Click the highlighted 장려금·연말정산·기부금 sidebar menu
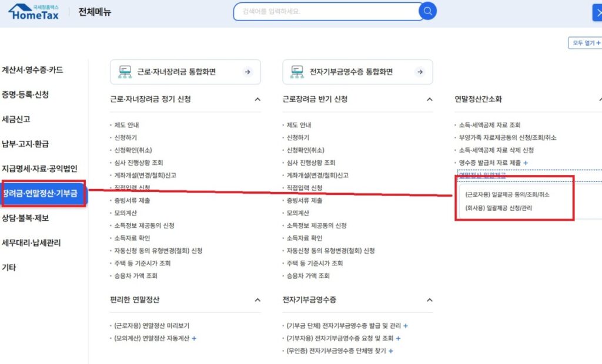602x364 pixels. tap(42, 194)
